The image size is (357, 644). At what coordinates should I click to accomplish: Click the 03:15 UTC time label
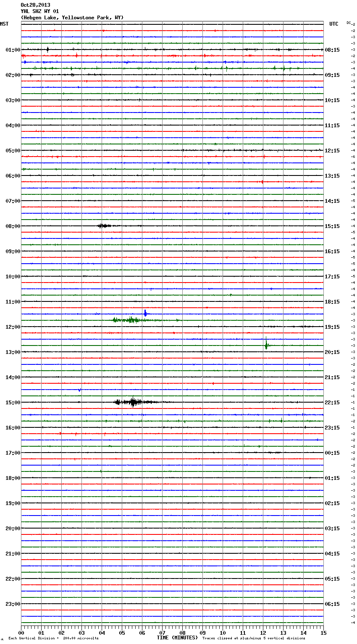point(332,528)
